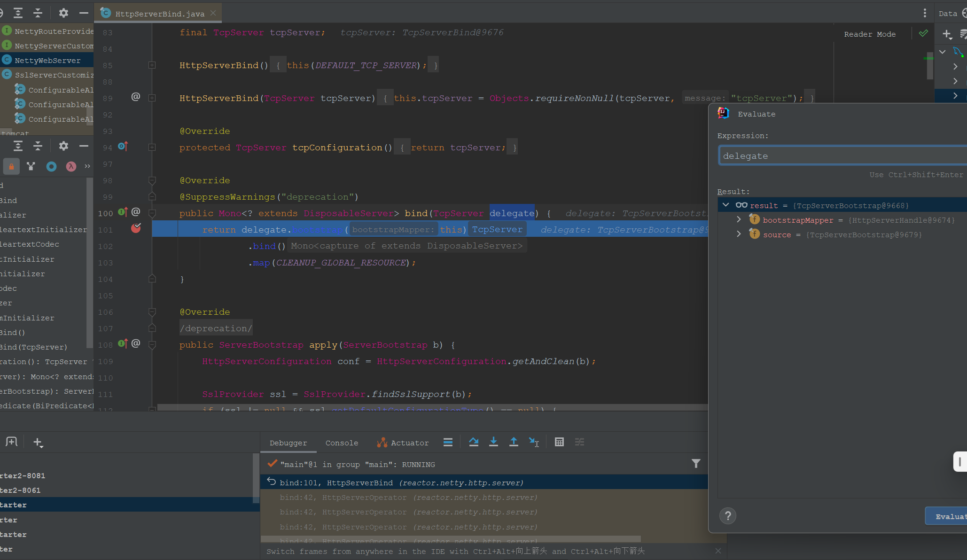
Task: Expand the bootstrapMapper result node
Action: (x=739, y=219)
